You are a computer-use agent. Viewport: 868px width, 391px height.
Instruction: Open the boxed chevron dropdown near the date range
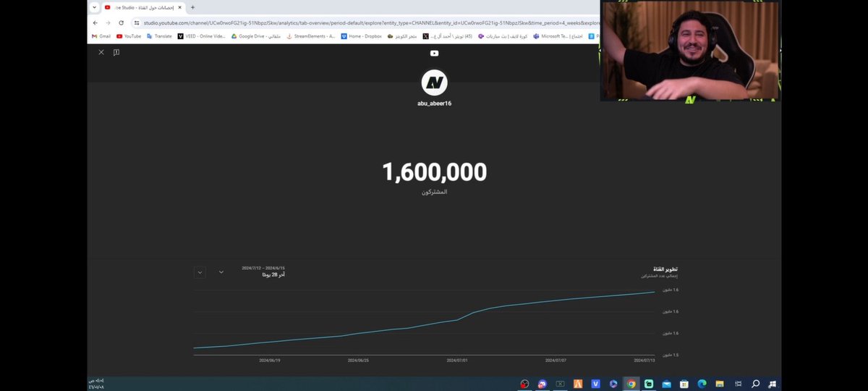(200, 272)
